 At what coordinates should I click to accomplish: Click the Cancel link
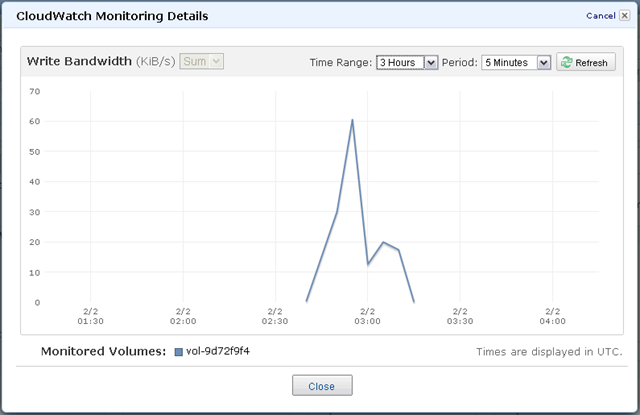[x=600, y=16]
